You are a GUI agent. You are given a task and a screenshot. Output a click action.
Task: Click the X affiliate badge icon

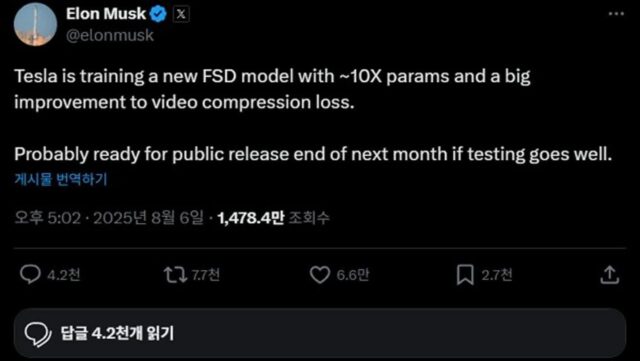[181, 14]
